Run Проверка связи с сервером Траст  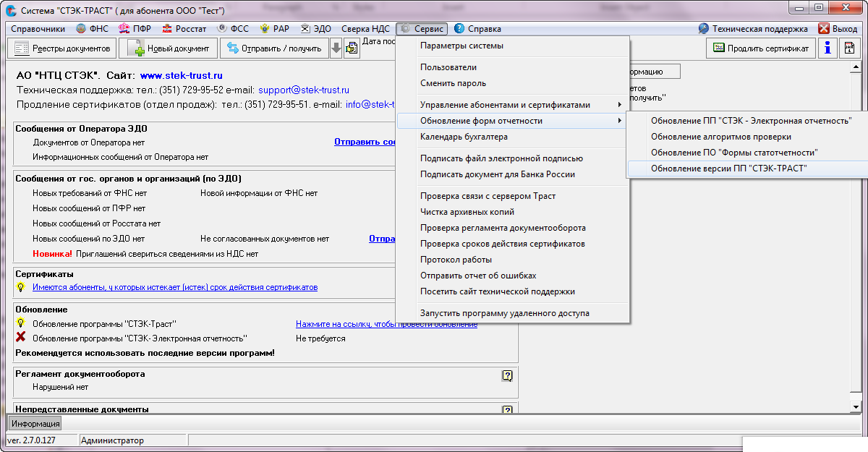[514, 196]
